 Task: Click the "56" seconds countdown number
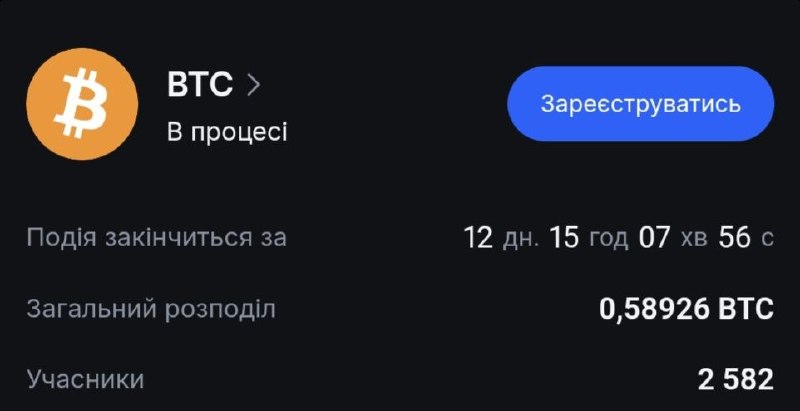(x=735, y=238)
